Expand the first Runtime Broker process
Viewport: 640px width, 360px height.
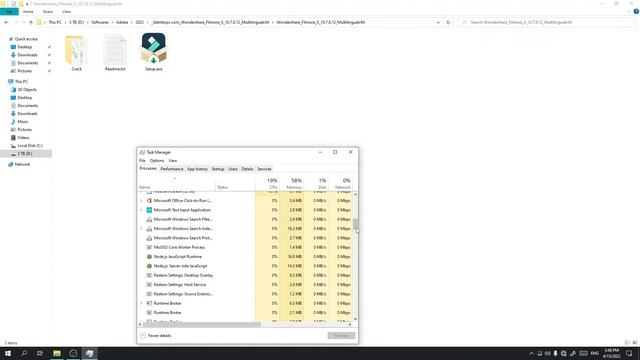pyautogui.click(x=142, y=303)
